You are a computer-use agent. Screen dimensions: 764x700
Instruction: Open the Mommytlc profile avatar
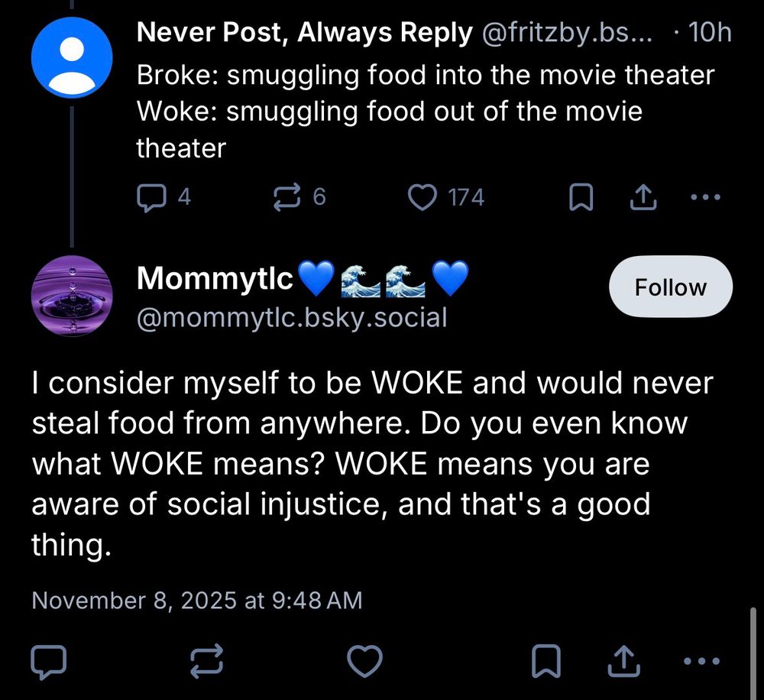pos(73,296)
